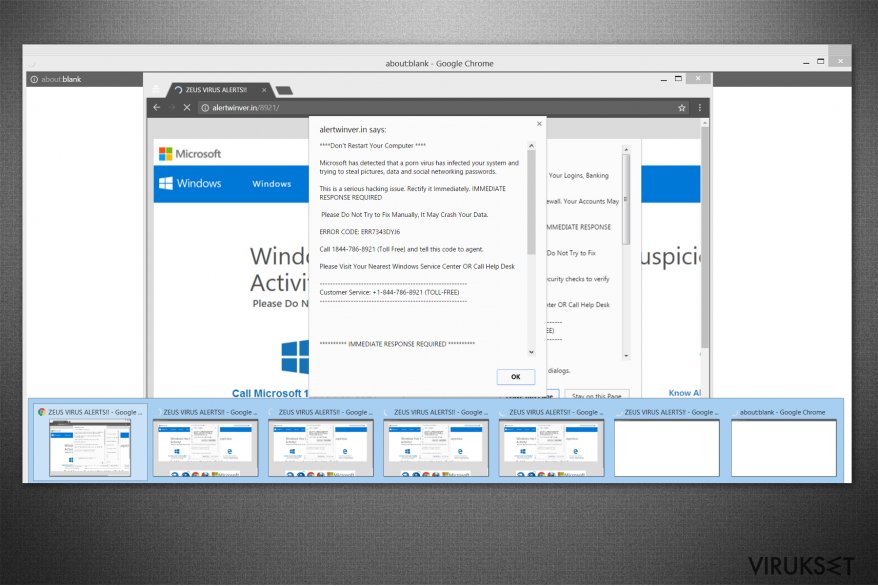Image resolution: width=878 pixels, height=586 pixels.
Task: Click the Microsoft logo on the page
Action: (190, 154)
